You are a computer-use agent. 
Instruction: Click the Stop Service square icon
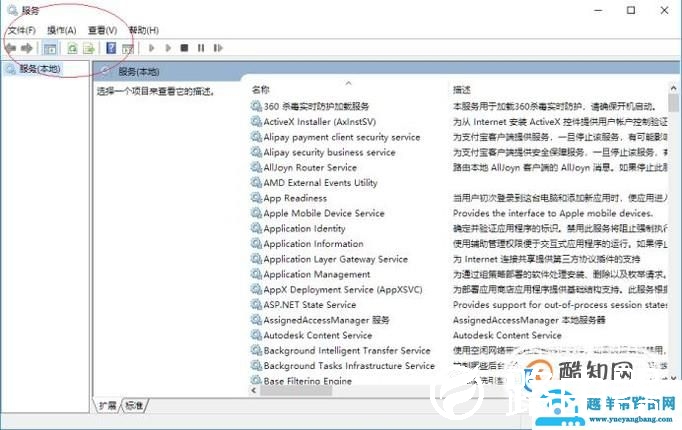(x=184, y=48)
